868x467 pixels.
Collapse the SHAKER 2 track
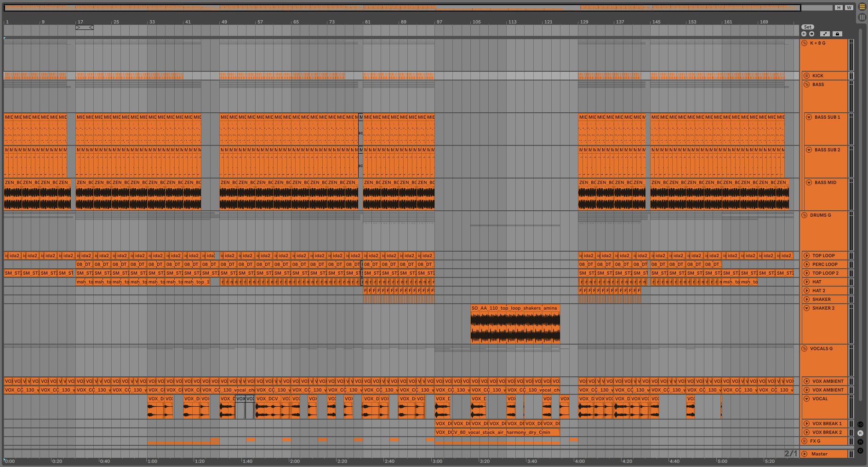(x=806, y=308)
